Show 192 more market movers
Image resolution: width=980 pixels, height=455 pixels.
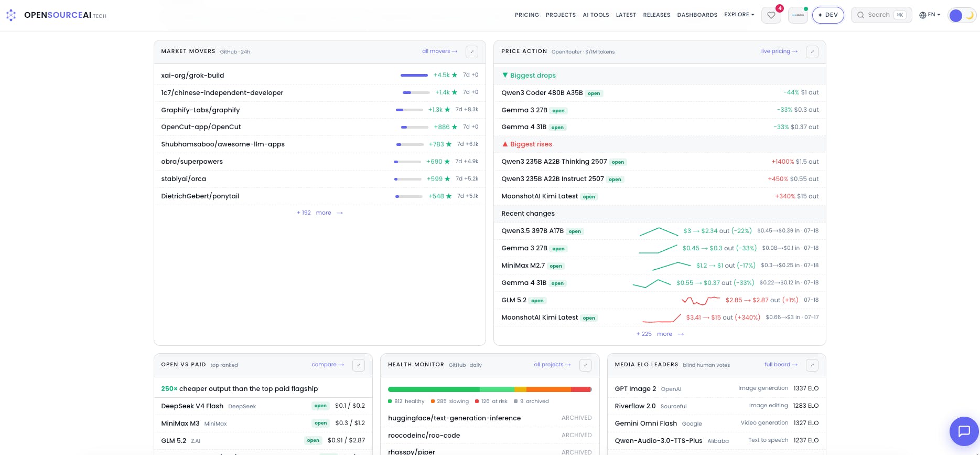click(x=320, y=213)
